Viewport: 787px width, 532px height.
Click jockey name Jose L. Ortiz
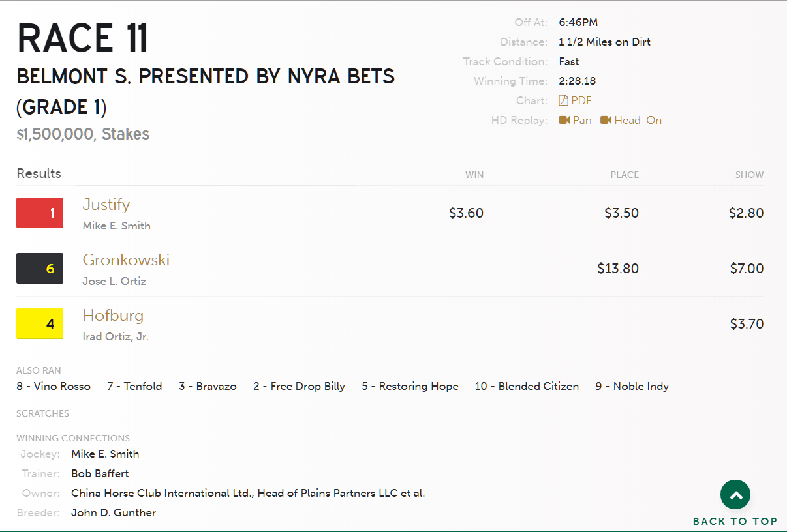tap(114, 281)
